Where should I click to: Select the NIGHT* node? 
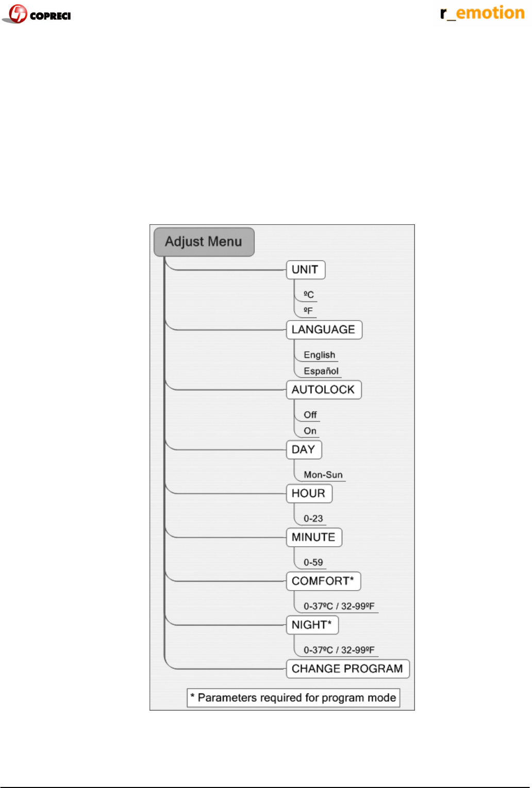pyautogui.click(x=312, y=625)
